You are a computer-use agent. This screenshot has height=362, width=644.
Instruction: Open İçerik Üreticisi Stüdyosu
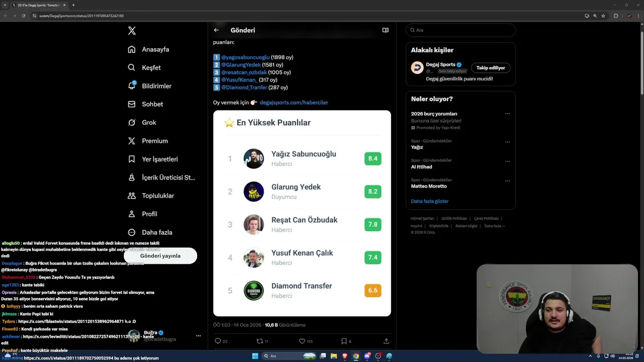pos(162,177)
